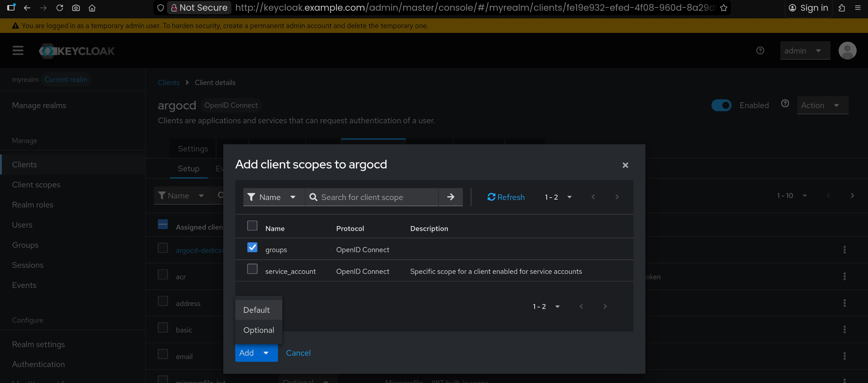Choose Optional from Add menu

[x=259, y=330]
